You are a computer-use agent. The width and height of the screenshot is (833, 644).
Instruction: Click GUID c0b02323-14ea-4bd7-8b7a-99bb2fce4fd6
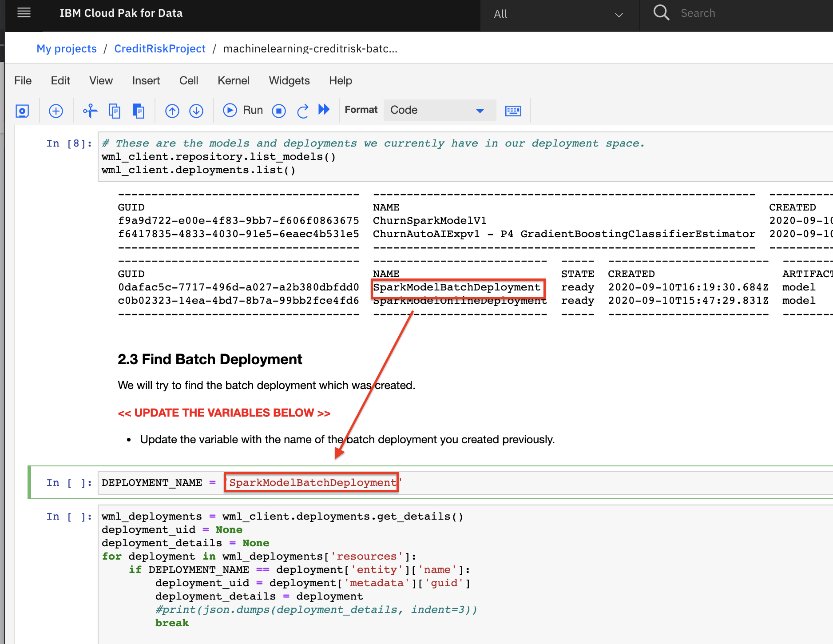[x=238, y=301]
